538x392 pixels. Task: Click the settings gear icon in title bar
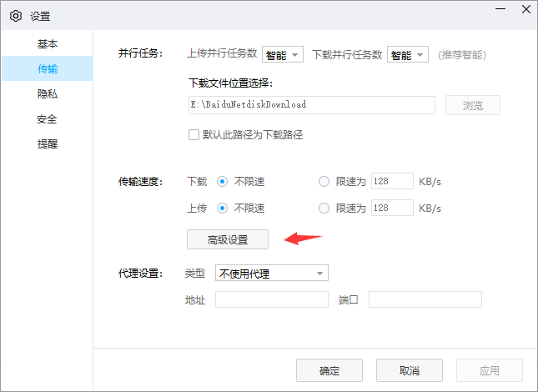click(15, 15)
